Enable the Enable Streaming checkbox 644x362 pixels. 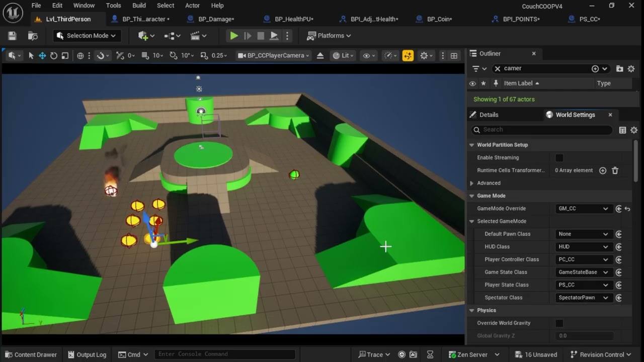[x=559, y=158]
